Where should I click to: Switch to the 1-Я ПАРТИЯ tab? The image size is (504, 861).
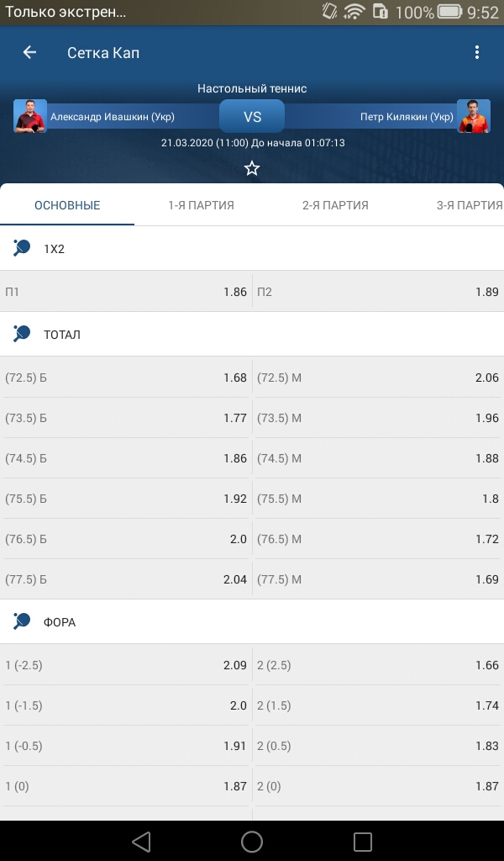[202, 205]
